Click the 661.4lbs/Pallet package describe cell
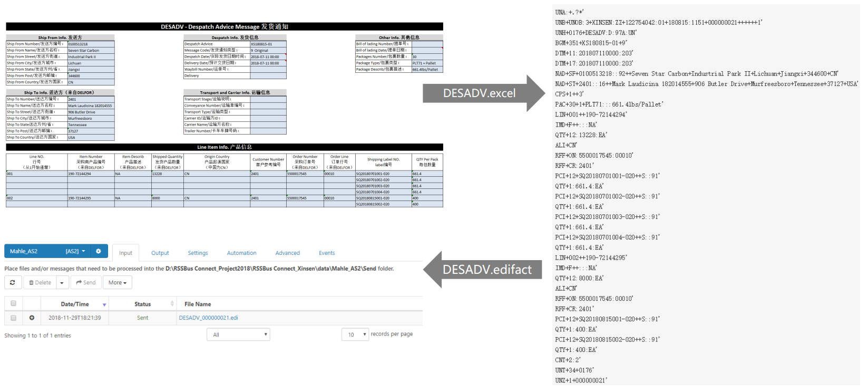This screenshot has height=391, width=868. point(427,69)
